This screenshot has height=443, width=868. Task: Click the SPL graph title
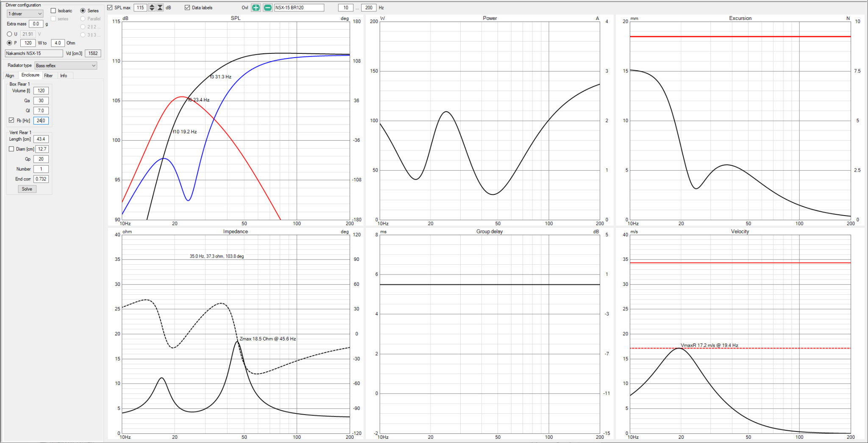click(236, 18)
